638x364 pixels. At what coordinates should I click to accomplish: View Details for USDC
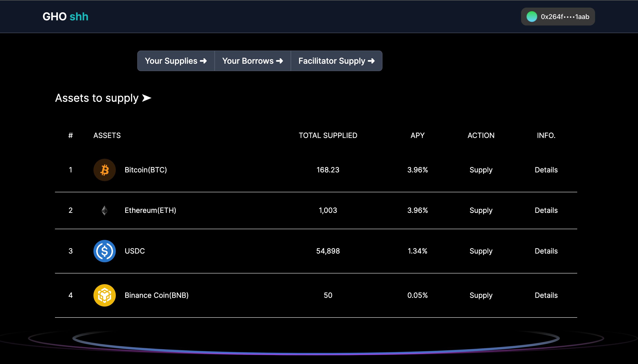pyautogui.click(x=546, y=251)
